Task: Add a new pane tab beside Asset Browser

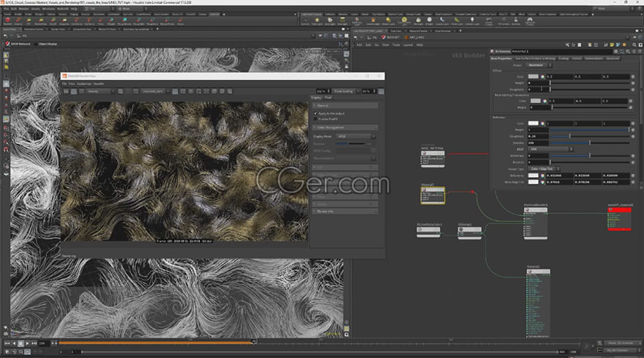Action: [460, 31]
